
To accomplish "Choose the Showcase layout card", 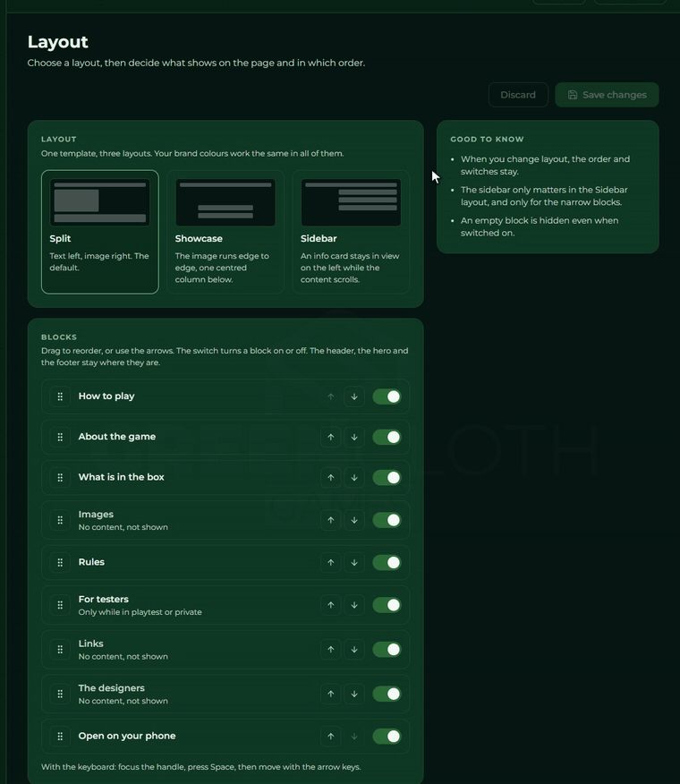I will [x=225, y=232].
